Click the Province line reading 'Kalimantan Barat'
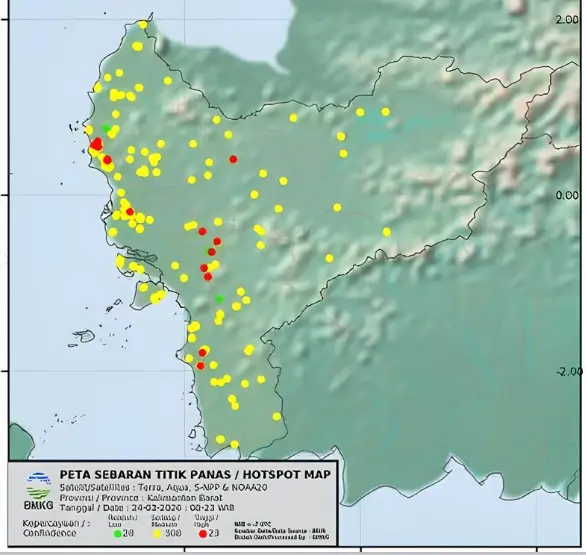The image size is (586, 555). 141,498
